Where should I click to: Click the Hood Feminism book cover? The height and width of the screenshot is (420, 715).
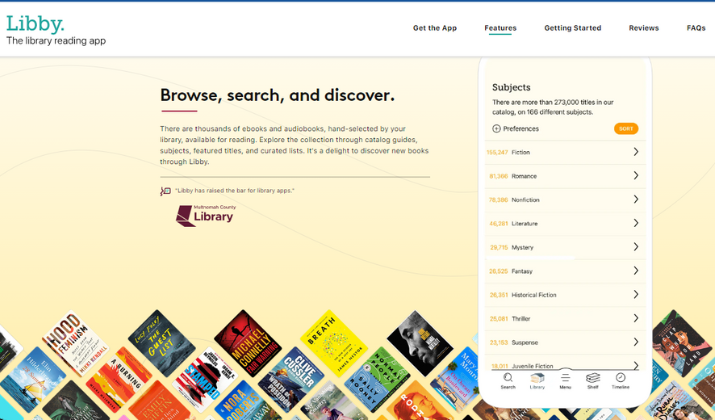(75, 344)
